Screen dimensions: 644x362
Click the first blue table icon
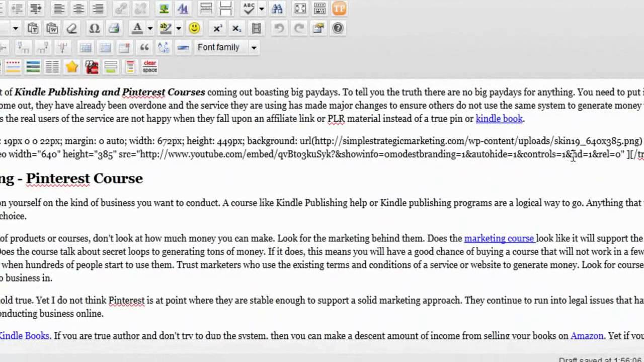click(86, 47)
